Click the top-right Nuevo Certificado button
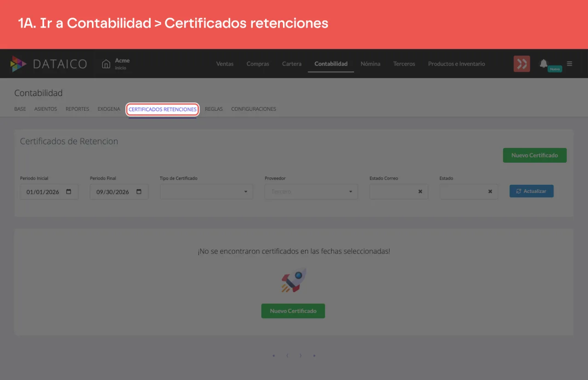588x380 pixels. coord(535,155)
